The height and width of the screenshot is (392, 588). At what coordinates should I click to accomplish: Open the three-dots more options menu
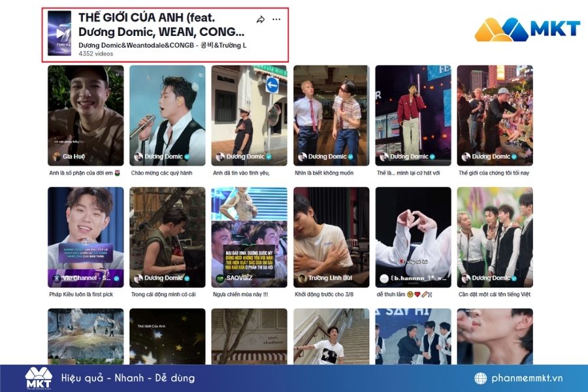pyautogui.click(x=276, y=19)
